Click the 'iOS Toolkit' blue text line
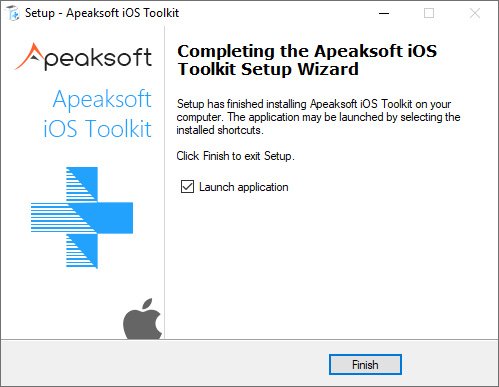 coord(97,128)
